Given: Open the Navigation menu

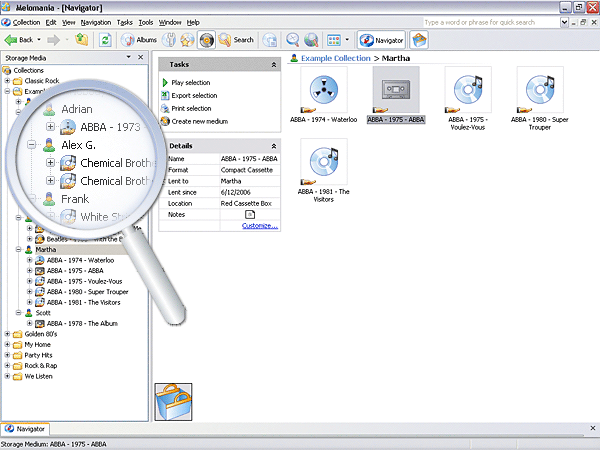Looking at the screenshot, I should pyautogui.click(x=96, y=21).
